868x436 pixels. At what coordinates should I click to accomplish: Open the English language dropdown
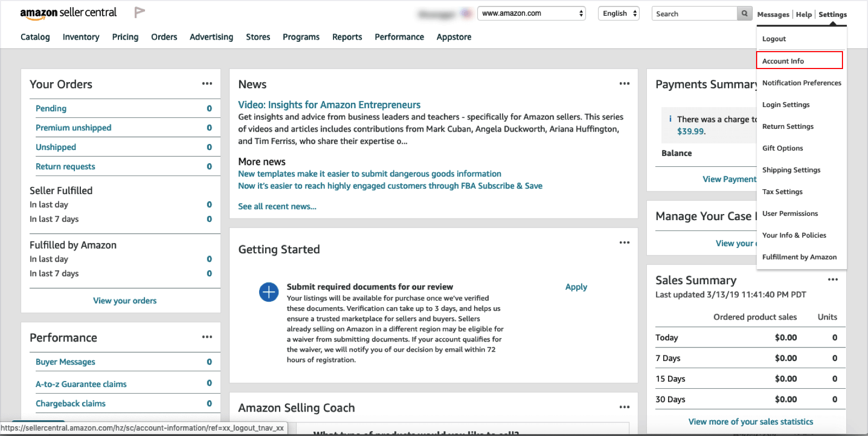(619, 14)
